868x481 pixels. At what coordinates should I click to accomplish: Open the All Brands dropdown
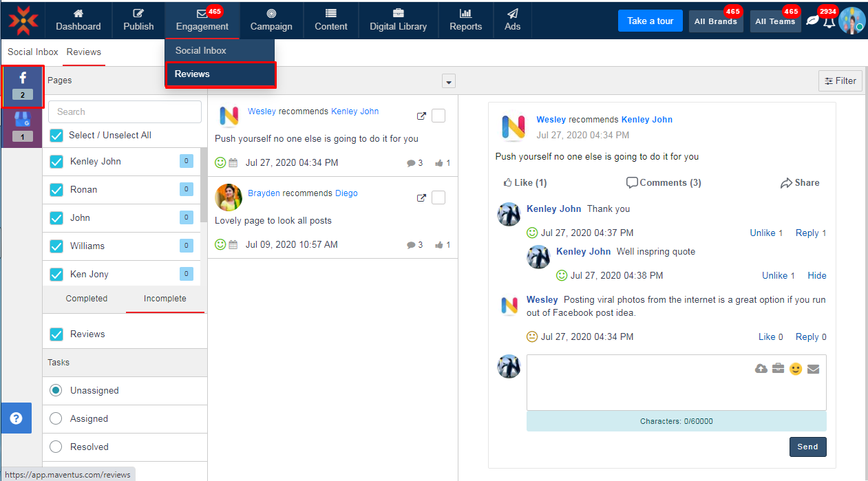coord(715,21)
